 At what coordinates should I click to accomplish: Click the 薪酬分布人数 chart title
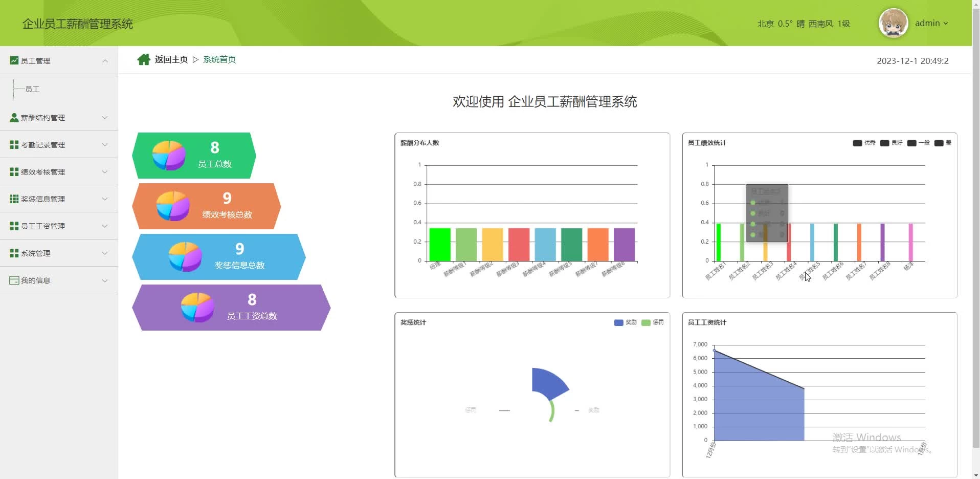pyautogui.click(x=419, y=143)
